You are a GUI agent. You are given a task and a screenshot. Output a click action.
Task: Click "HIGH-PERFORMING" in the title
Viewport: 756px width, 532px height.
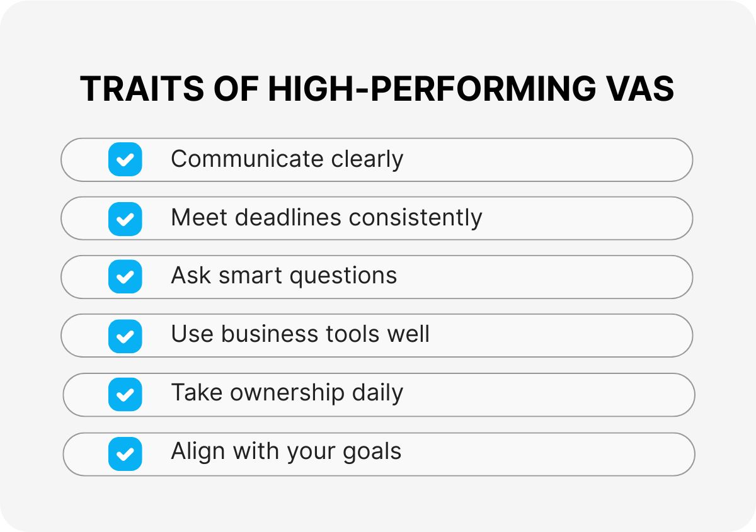[x=420, y=89]
